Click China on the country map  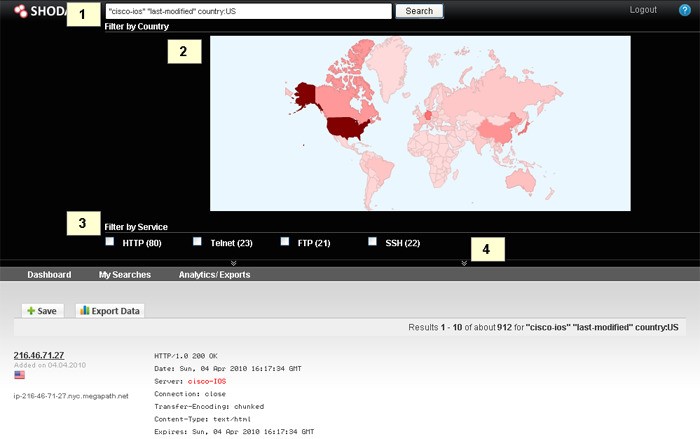(496, 130)
